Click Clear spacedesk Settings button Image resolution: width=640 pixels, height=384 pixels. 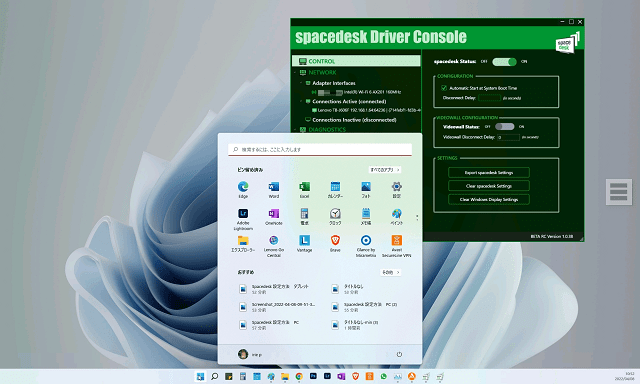(x=489, y=186)
